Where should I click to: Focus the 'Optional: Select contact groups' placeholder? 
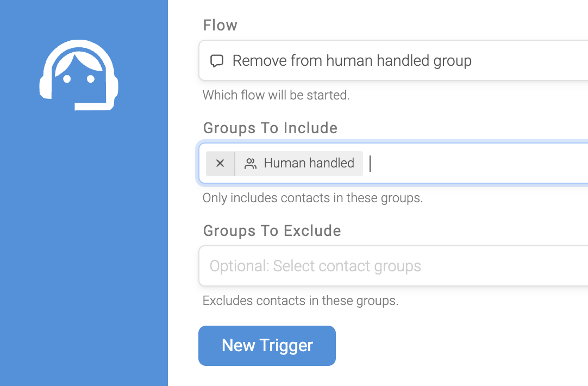coord(315,266)
